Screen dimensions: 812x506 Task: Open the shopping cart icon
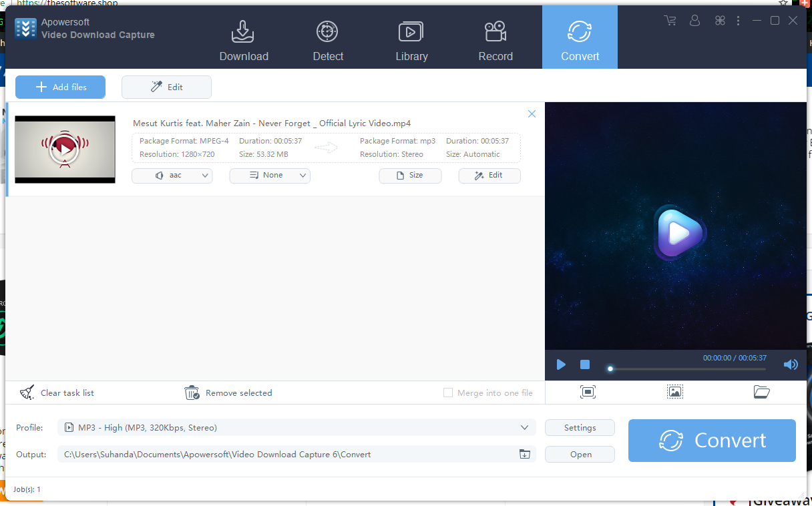(x=670, y=20)
